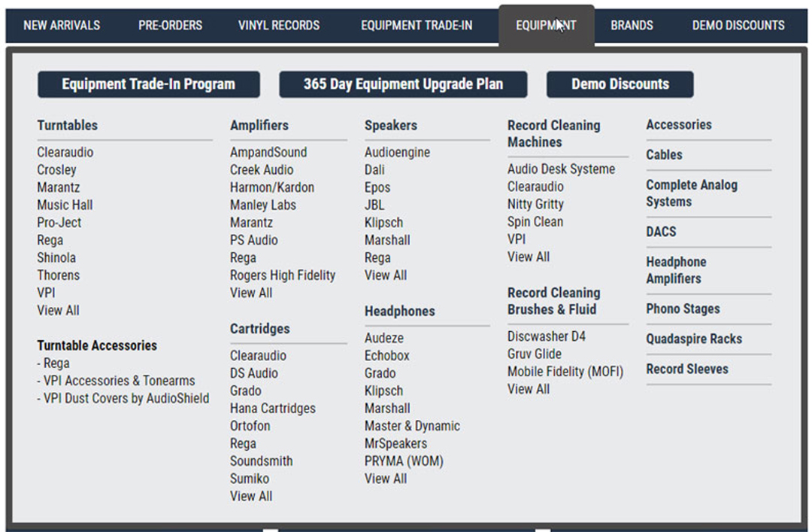Viewport: 812px width, 532px height.
Task: Open Headphone Amplifiers category
Action: tap(676, 270)
